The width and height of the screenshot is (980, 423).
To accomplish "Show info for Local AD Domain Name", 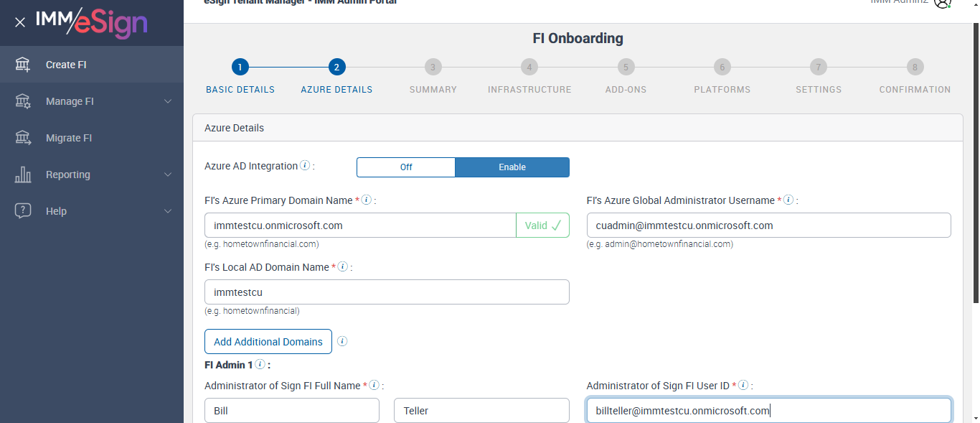I will pyautogui.click(x=342, y=266).
